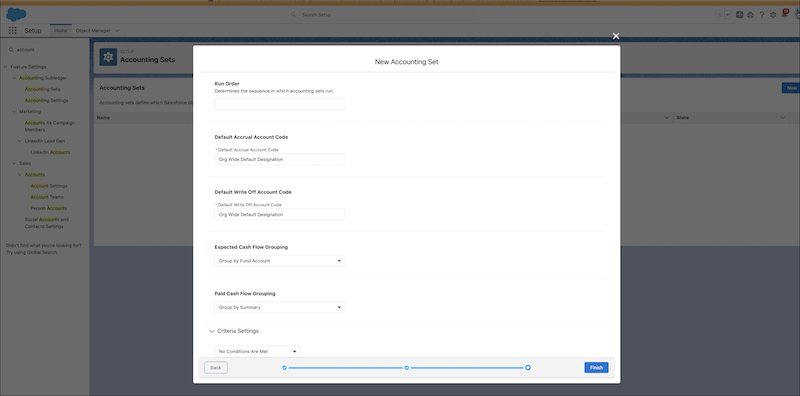
Task: Click the Default Write Off Account Code field
Action: pos(280,214)
